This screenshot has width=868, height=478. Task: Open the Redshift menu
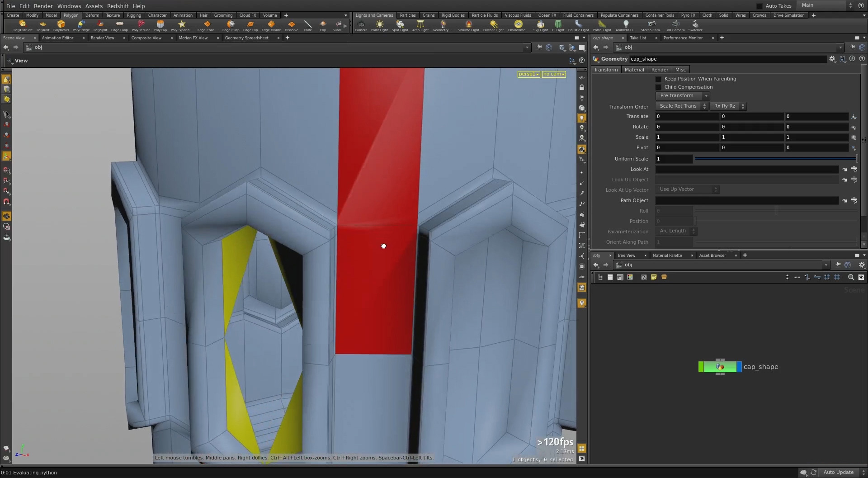[118, 6]
